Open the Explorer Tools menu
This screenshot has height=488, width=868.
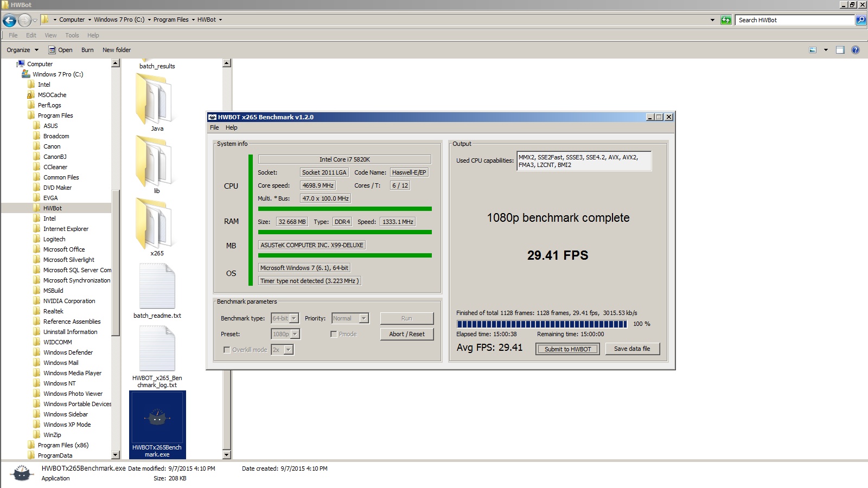72,35
